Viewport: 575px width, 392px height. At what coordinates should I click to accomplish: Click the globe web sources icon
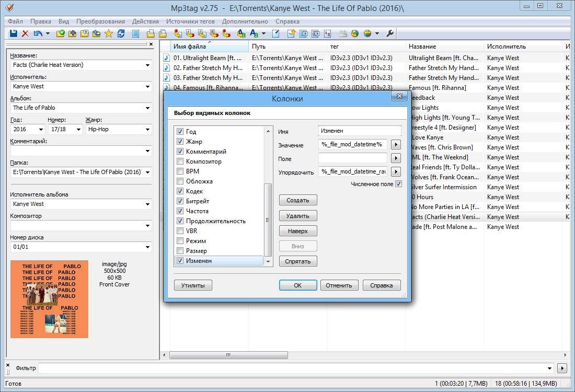pyautogui.click(x=354, y=34)
